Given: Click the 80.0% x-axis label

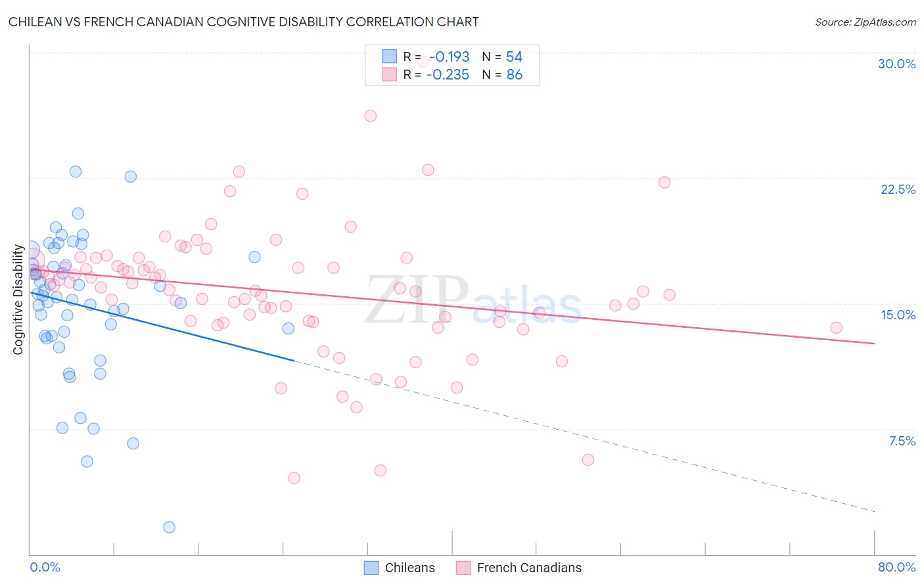Looking at the screenshot, I should [896, 567].
